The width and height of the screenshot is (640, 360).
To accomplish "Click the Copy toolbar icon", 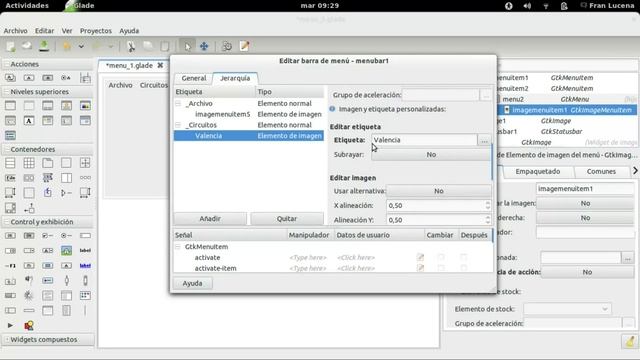I will [148, 46].
